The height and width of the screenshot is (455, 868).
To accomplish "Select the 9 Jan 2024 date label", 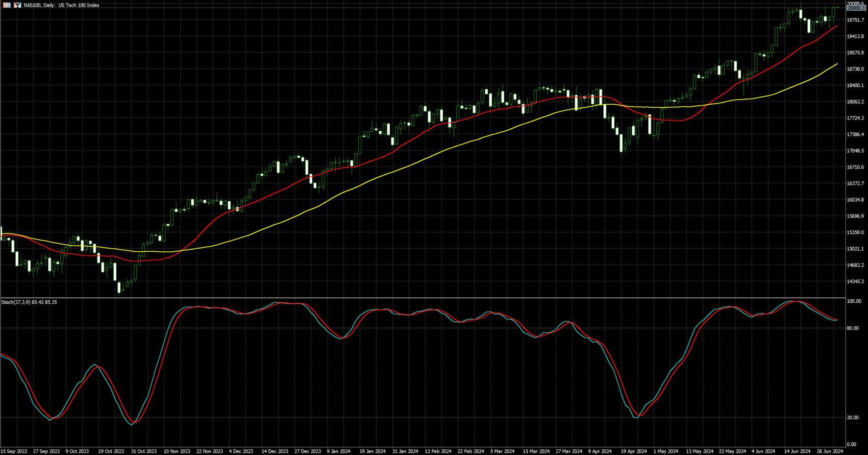I will tap(339, 451).
